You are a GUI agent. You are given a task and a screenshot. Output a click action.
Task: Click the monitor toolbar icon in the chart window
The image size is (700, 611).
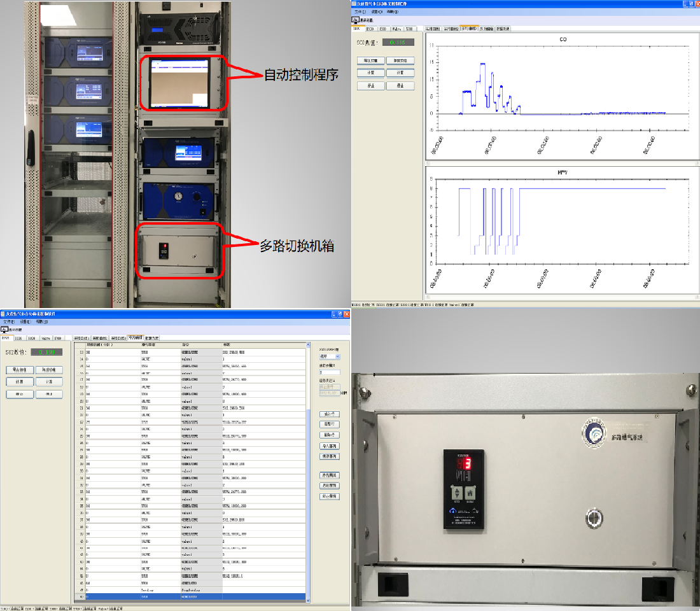pyautogui.click(x=355, y=20)
